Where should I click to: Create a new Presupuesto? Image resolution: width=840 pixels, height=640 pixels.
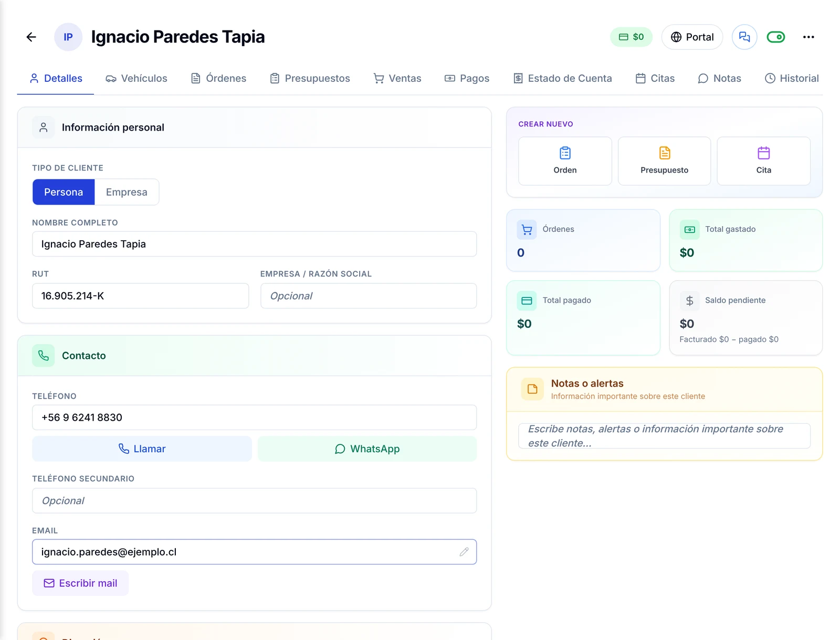tap(664, 161)
